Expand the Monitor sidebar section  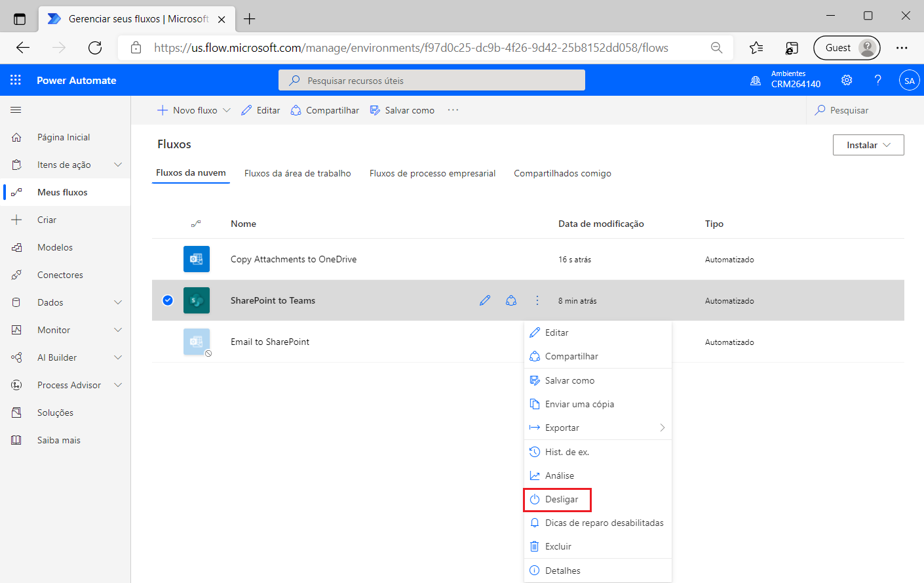click(118, 330)
